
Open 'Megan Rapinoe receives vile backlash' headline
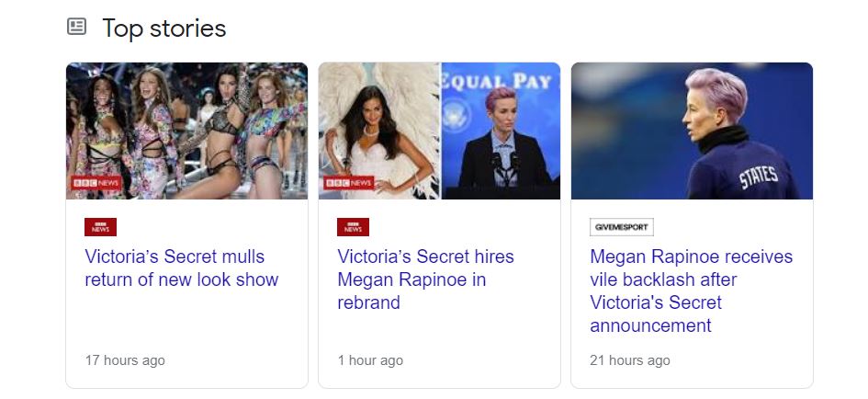(x=691, y=291)
